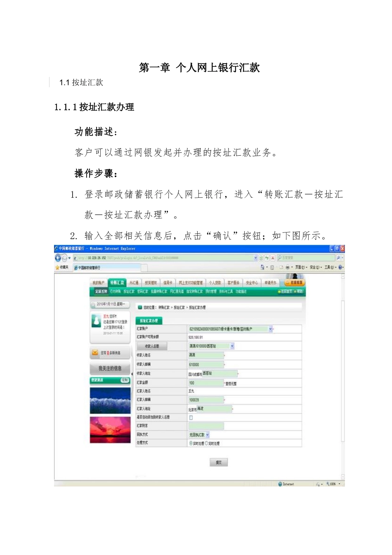The image size is (392, 555).
Task: Click the IE forward arrow button
Action: pos(64,258)
